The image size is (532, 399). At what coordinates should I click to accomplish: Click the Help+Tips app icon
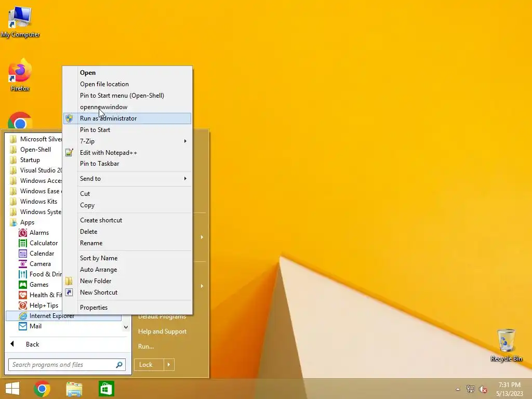point(23,305)
